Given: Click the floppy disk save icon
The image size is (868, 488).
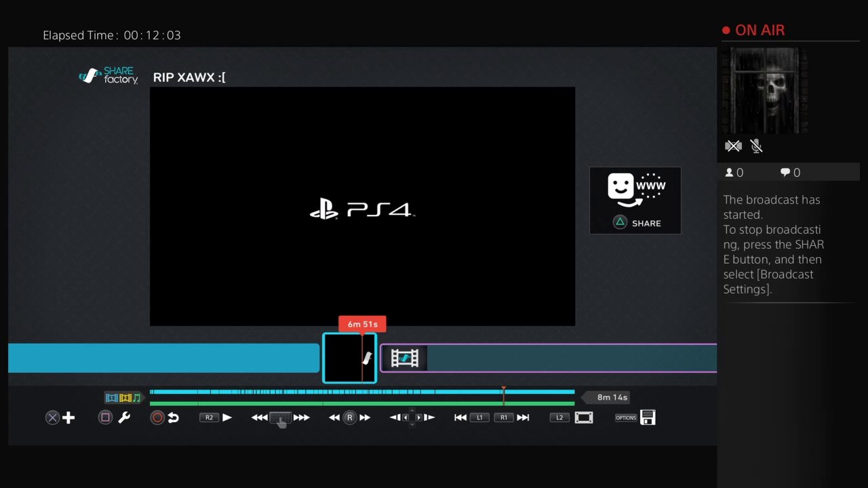Looking at the screenshot, I should click(x=648, y=418).
